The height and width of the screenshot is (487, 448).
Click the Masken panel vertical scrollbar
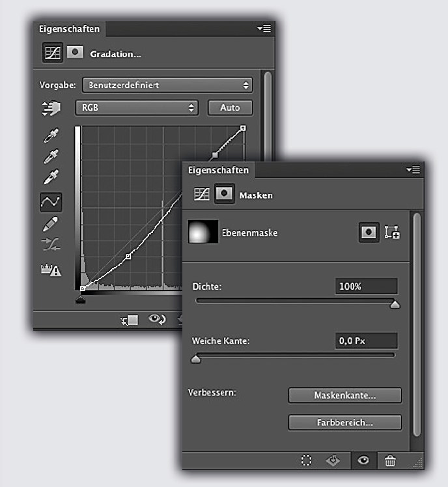pos(417,325)
